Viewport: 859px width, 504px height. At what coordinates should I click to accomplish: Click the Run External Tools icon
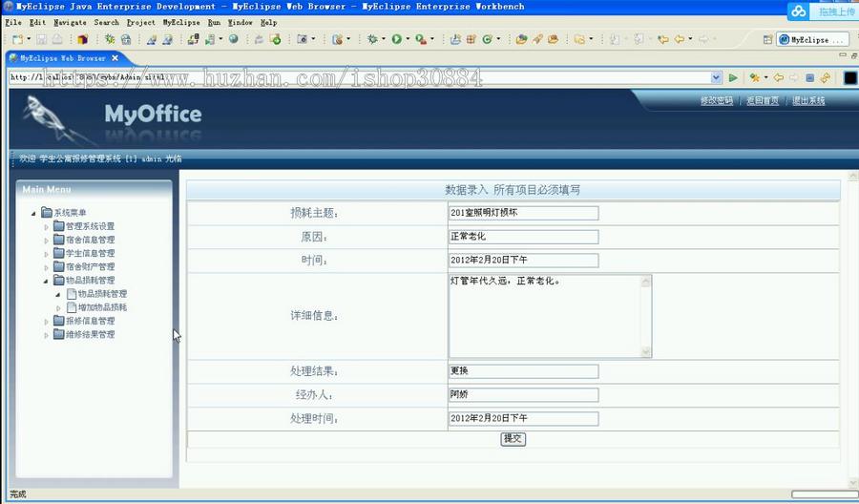(x=421, y=39)
